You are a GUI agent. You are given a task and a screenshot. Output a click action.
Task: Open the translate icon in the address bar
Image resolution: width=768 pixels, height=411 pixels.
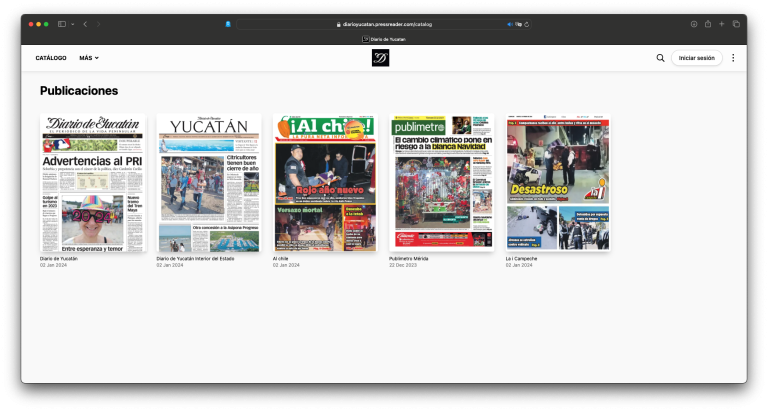pos(518,24)
